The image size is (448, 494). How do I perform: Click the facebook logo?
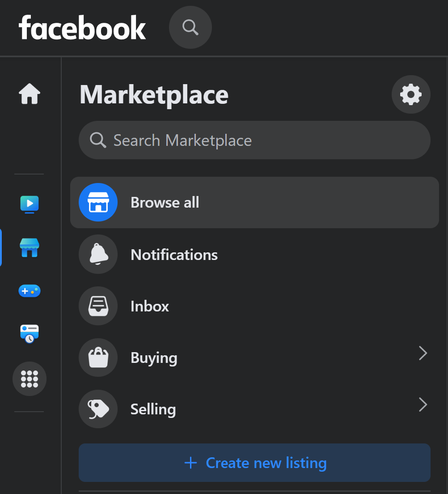pyautogui.click(x=82, y=28)
